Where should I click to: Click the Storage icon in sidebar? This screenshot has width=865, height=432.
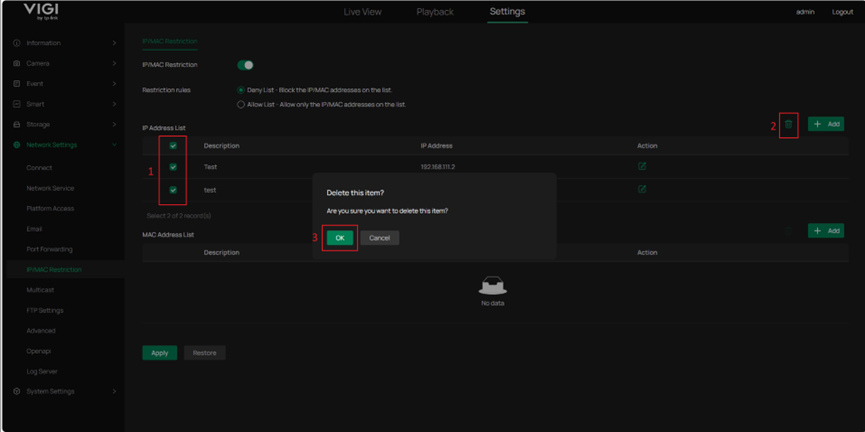17,125
